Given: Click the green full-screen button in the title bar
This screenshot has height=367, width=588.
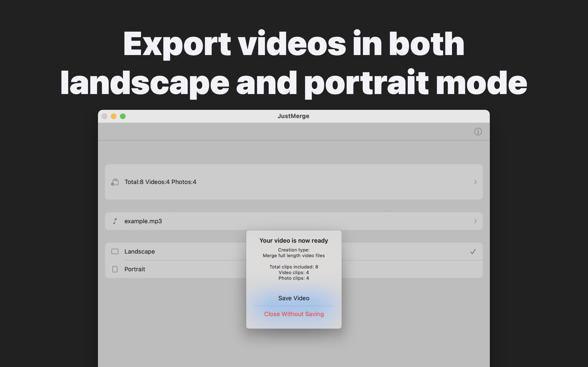Looking at the screenshot, I should click(123, 116).
